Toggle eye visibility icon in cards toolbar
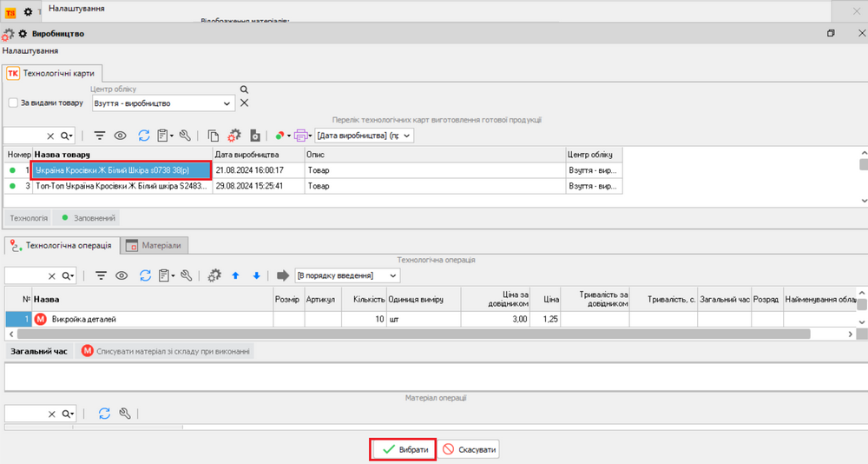The height and width of the screenshot is (464, 868). (122, 136)
